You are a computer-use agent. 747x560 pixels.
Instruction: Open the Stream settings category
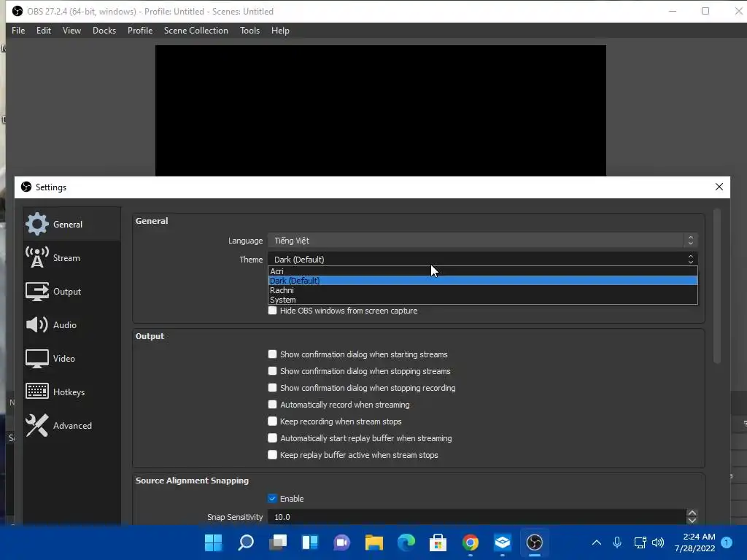point(71,257)
